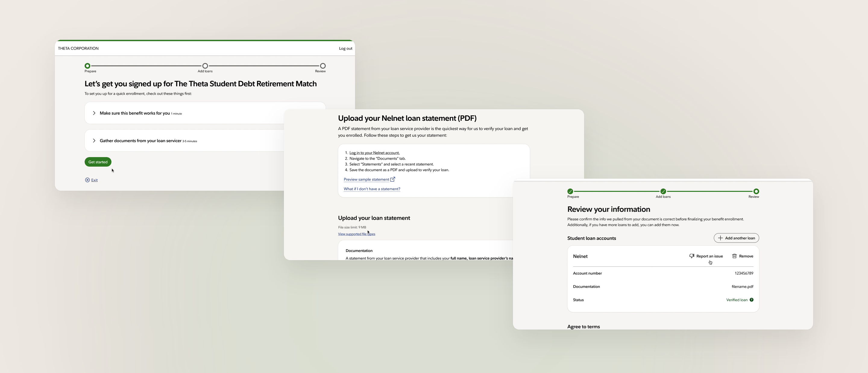Expand Gather documents from your loan servicer
The height and width of the screenshot is (373, 868).
point(205,141)
